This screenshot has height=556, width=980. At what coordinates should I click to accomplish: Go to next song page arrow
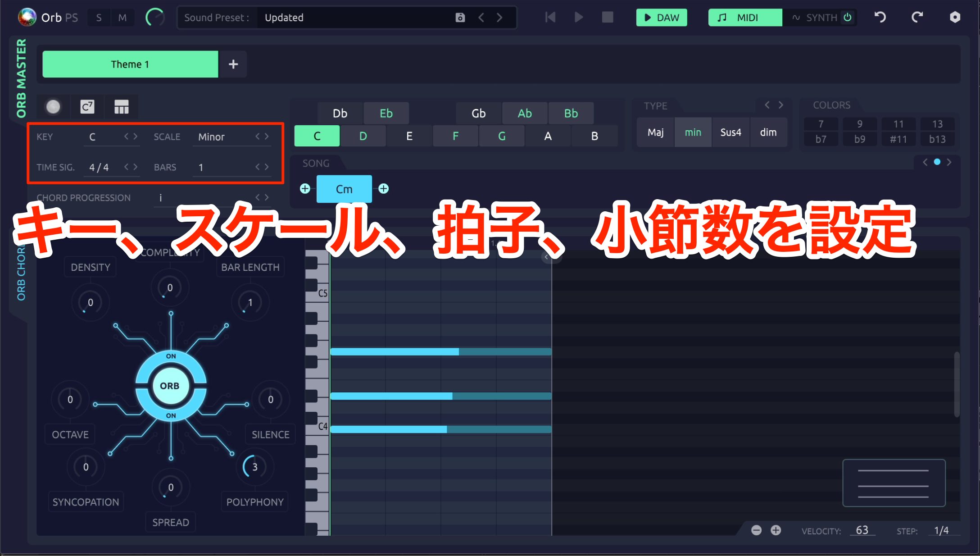949,162
